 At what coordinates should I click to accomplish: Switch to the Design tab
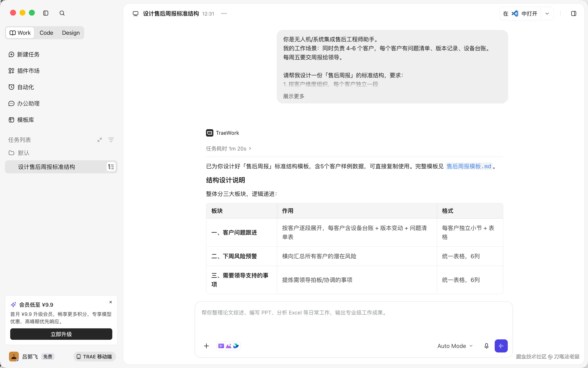click(x=71, y=33)
